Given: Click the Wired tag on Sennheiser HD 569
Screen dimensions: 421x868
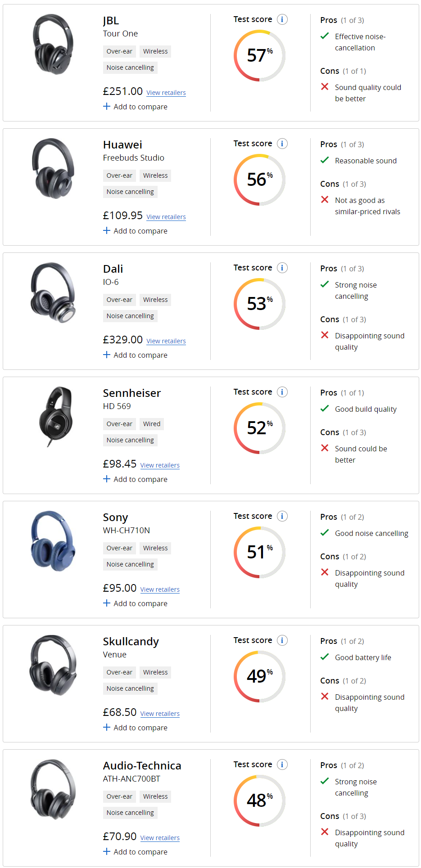Looking at the screenshot, I should tap(152, 424).
